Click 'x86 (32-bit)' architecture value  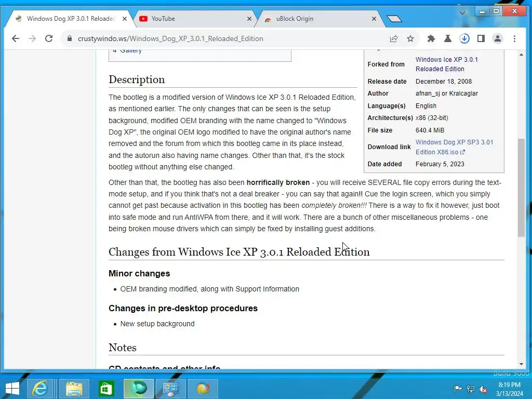click(x=432, y=118)
